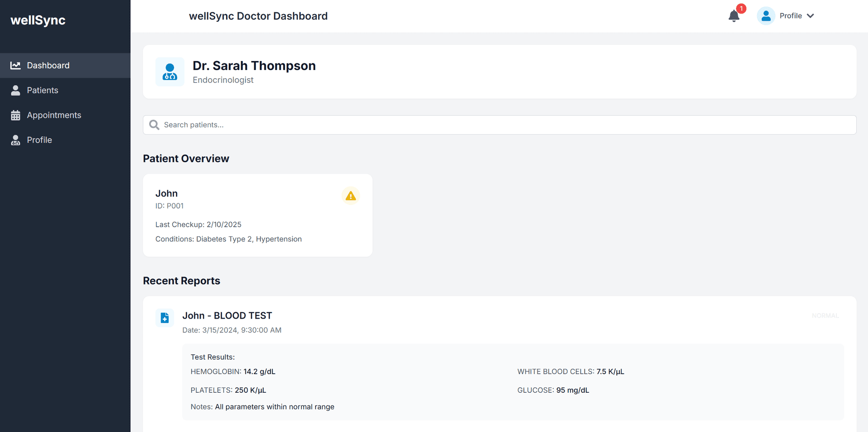
Task: Select the Profile icon in the sidebar
Action: tap(15, 140)
